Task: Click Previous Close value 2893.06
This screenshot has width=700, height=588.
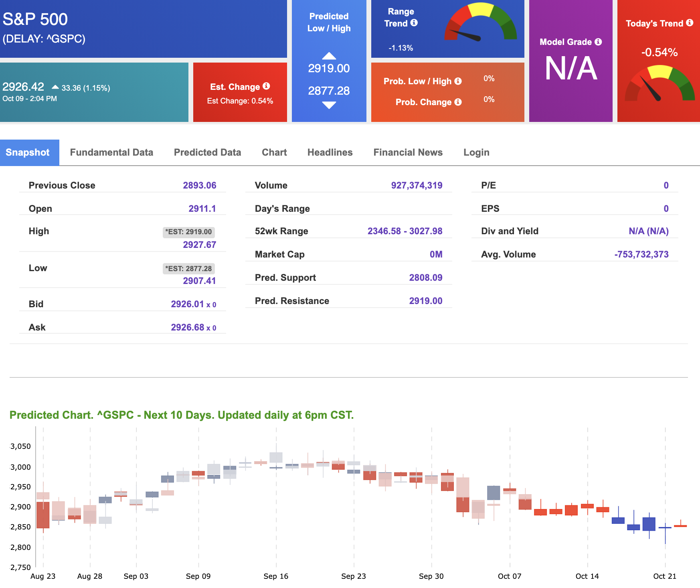Action: [x=200, y=185]
